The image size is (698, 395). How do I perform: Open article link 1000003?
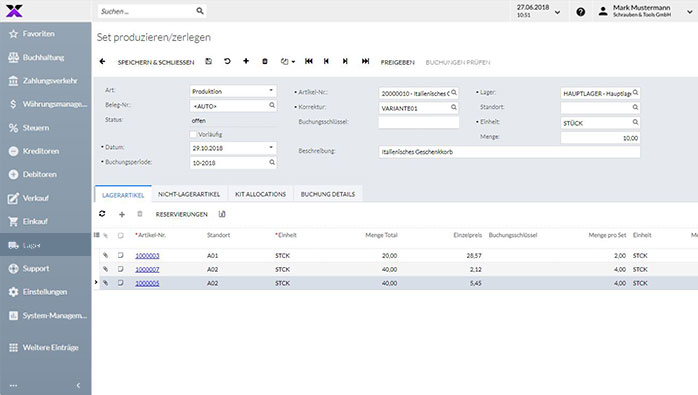tap(147, 256)
